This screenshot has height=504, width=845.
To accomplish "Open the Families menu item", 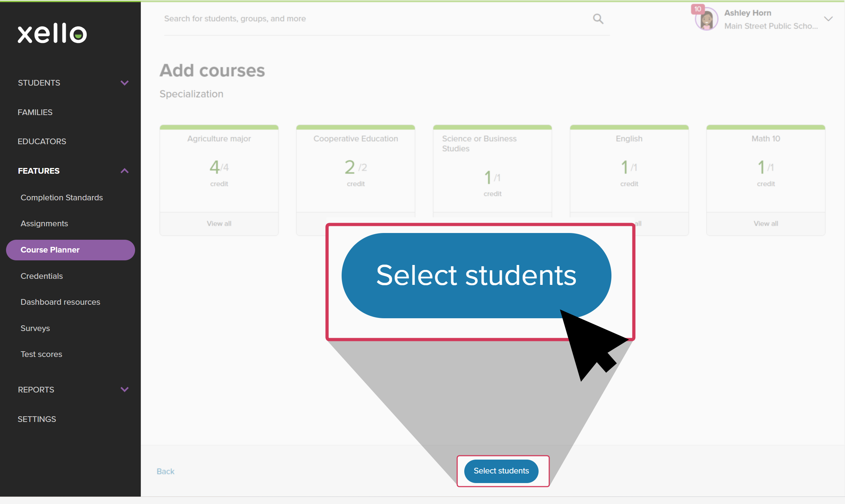I will pyautogui.click(x=35, y=112).
